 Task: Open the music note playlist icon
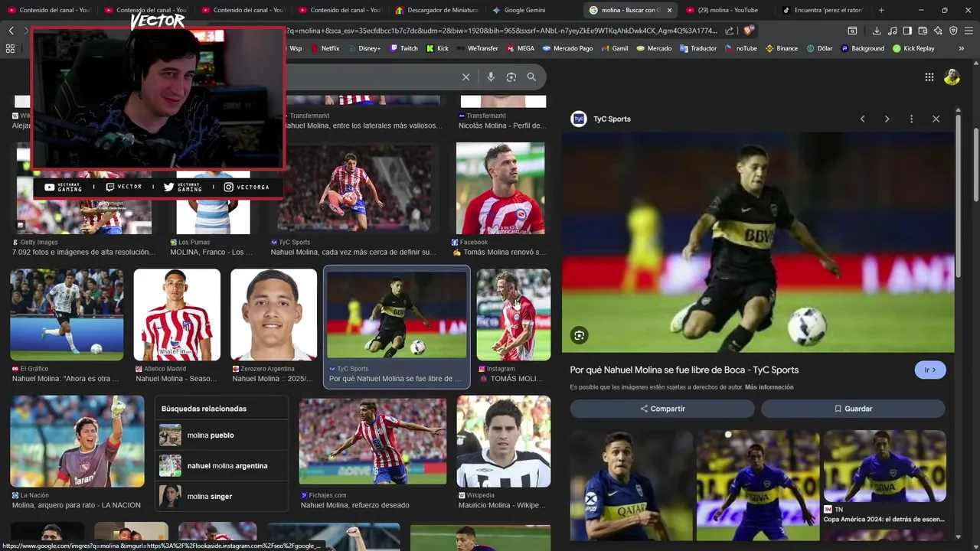tap(892, 31)
